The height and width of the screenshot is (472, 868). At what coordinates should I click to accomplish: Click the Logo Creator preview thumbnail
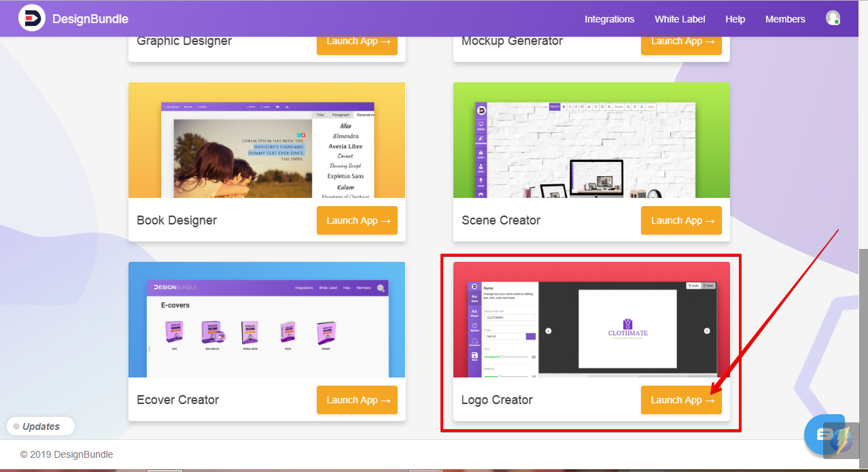pyautogui.click(x=591, y=320)
